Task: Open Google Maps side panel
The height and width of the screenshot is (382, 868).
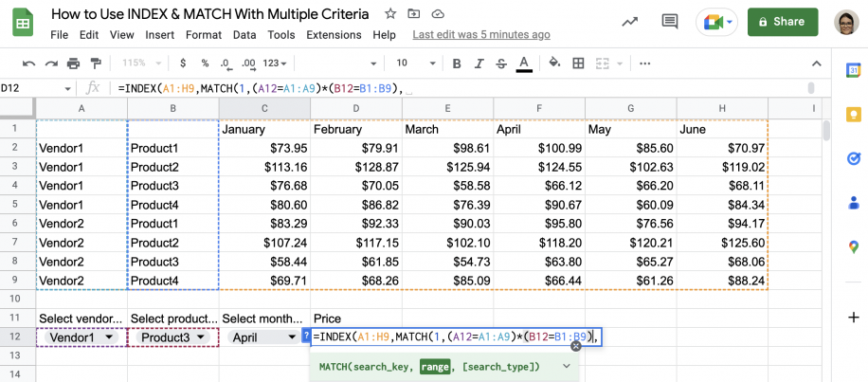Action: [x=853, y=246]
